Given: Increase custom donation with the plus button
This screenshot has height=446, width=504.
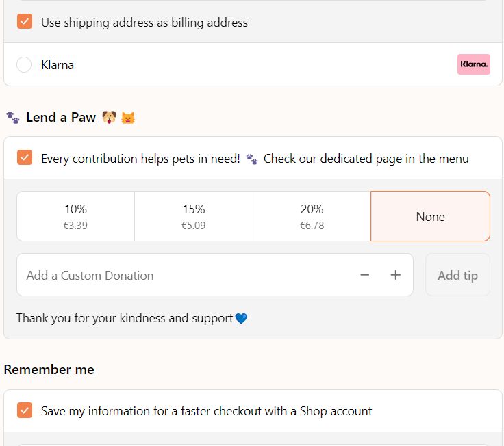Looking at the screenshot, I should [x=396, y=275].
